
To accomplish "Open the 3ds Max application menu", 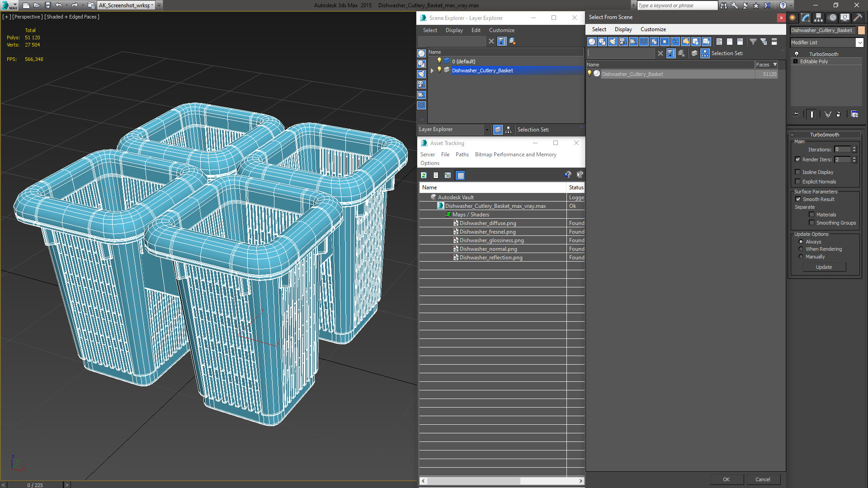I will (9, 5).
